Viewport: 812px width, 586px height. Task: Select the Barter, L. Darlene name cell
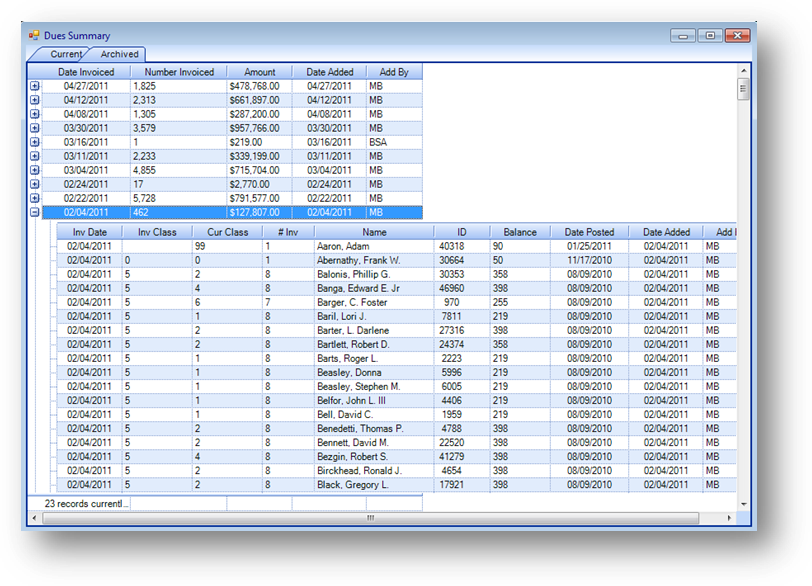pyautogui.click(x=374, y=330)
